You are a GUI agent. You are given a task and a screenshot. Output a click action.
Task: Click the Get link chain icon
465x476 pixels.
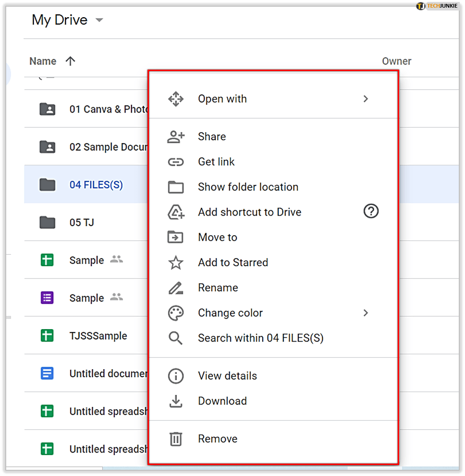point(176,162)
